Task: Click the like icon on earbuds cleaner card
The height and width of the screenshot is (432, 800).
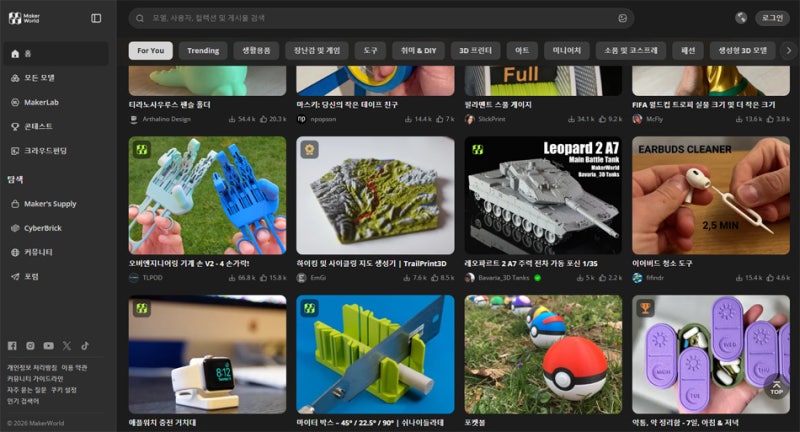Action: 770,278
